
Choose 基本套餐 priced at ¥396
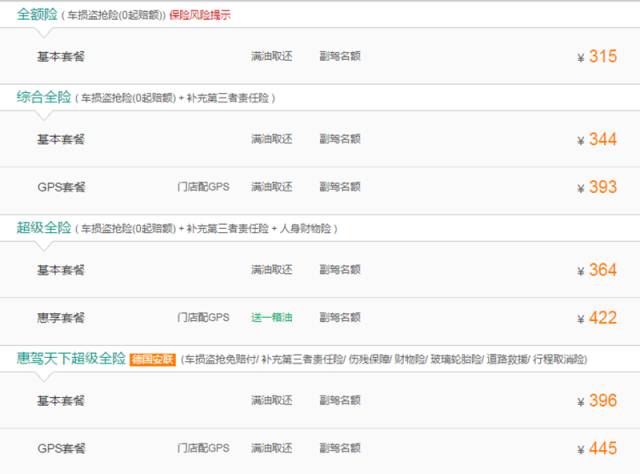coord(61,400)
